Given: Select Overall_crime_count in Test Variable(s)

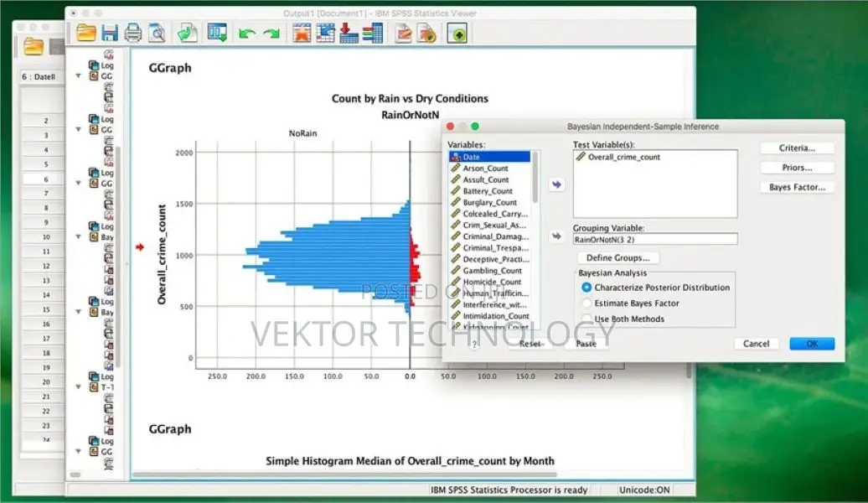Looking at the screenshot, I should click(624, 158).
